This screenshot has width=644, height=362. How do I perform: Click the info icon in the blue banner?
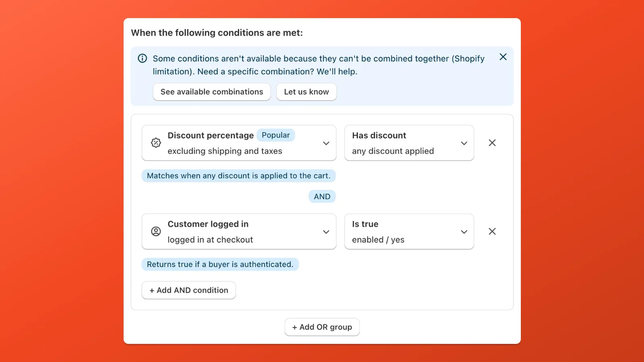pyautogui.click(x=142, y=58)
